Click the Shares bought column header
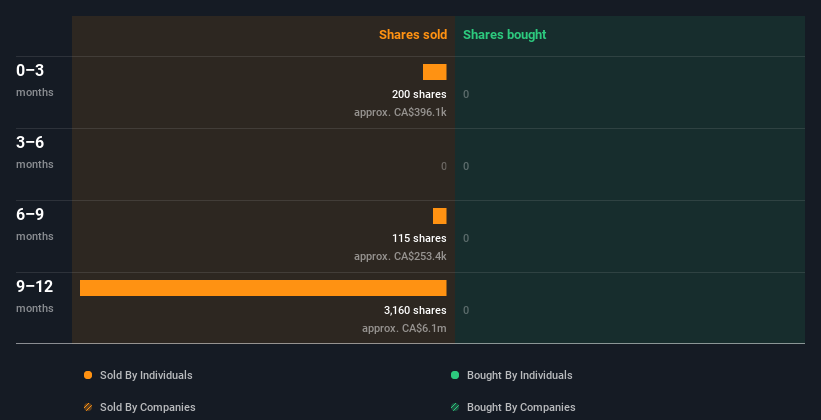The height and width of the screenshot is (420, 821). coord(504,35)
